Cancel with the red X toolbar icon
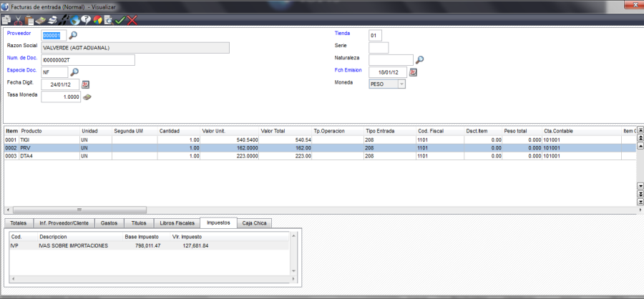Image resolution: width=644 pixels, height=299 pixels. [x=132, y=20]
